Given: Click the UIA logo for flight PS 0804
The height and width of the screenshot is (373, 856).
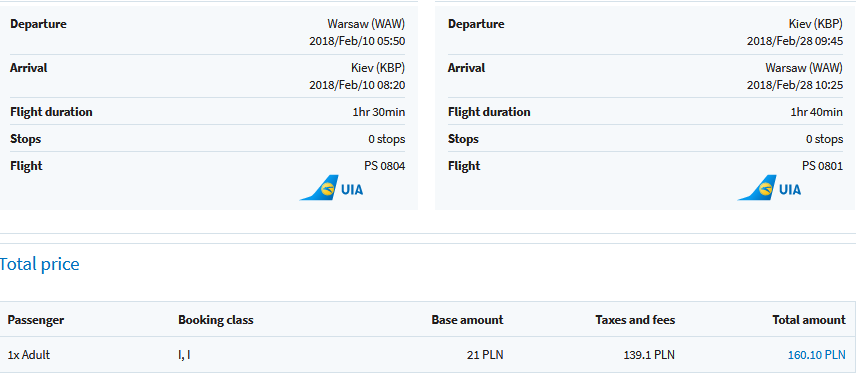Looking at the screenshot, I should coord(331,188).
